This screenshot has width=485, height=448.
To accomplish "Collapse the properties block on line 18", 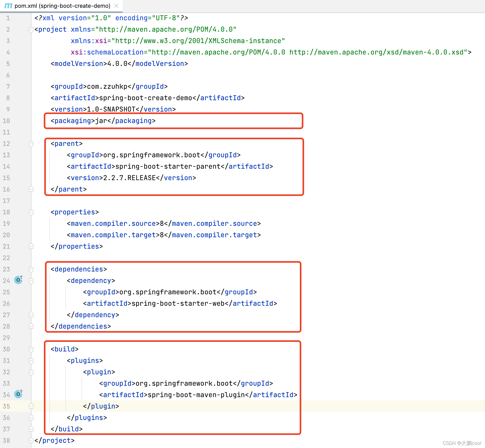I will click(31, 212).
